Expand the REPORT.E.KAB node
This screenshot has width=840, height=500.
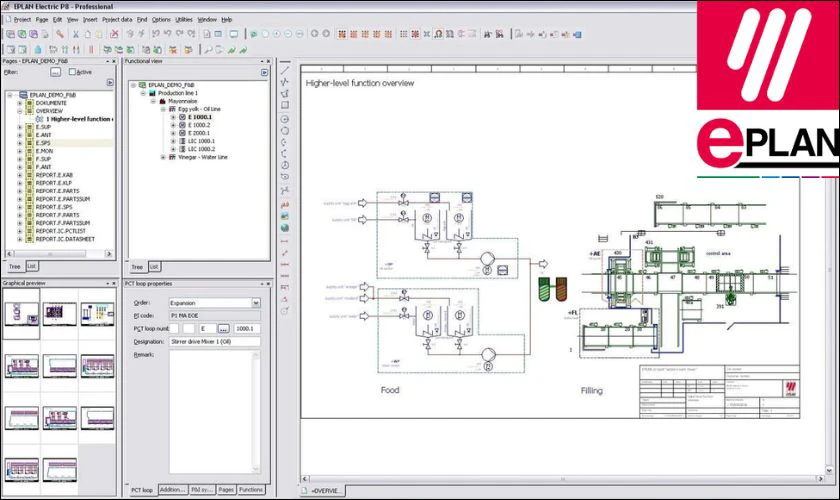pyautogui.click(x=20, y=175)
